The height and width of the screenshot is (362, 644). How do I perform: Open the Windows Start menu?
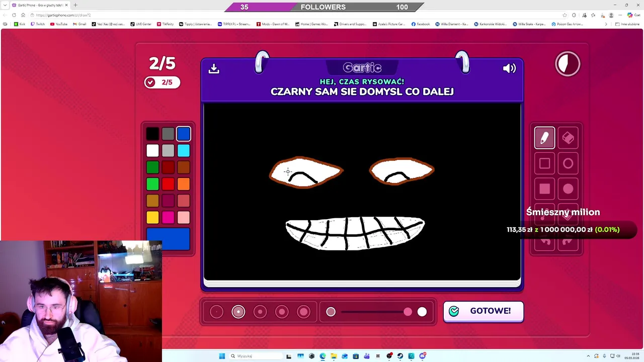(222, 356)
